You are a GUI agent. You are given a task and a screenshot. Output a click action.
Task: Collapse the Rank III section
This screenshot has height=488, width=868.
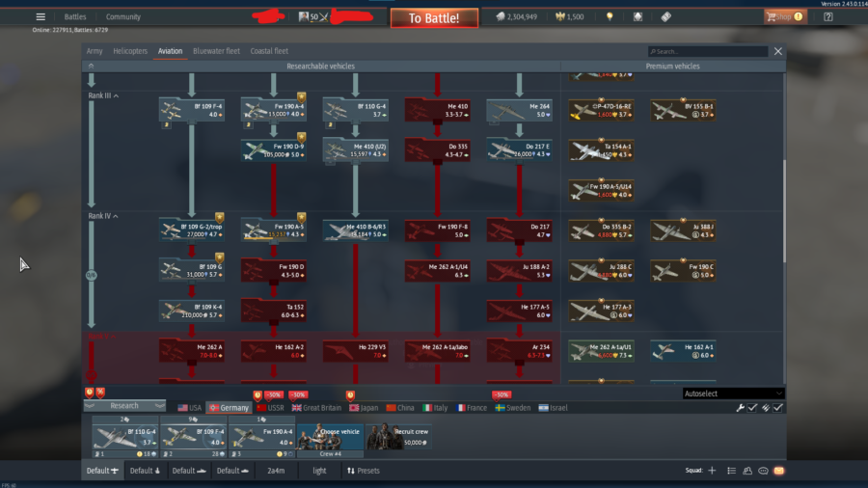coord(116,94)
